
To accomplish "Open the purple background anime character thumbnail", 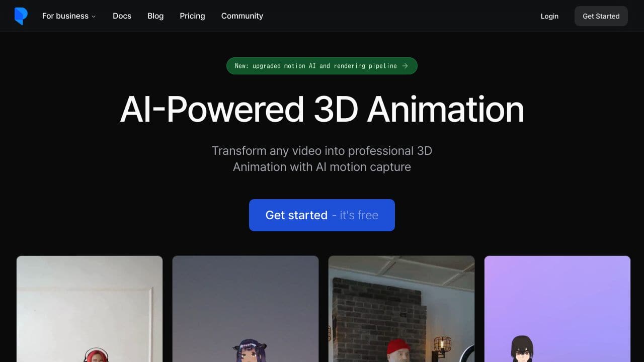I will pos(557,309).
